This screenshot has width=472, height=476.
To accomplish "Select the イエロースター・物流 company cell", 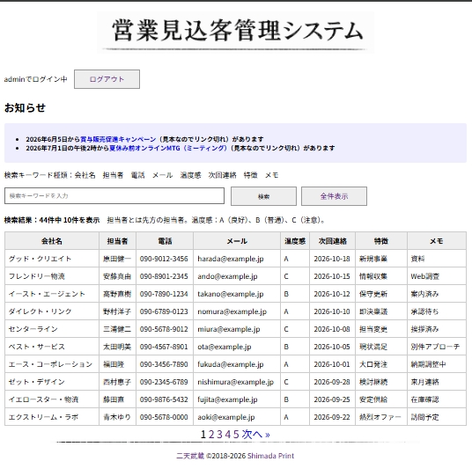I will 52,399.
